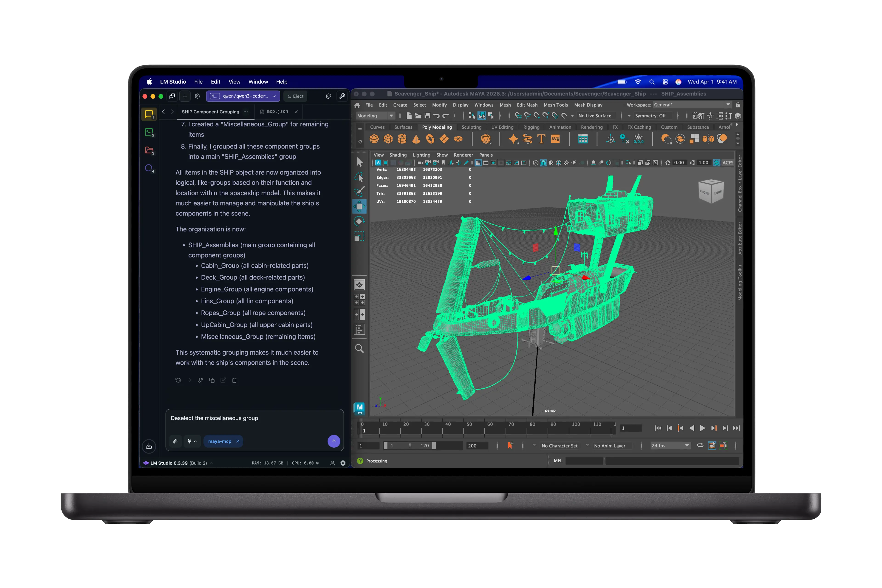
Task: Toggle the ACES color management ON button
Action: point(717,163)
